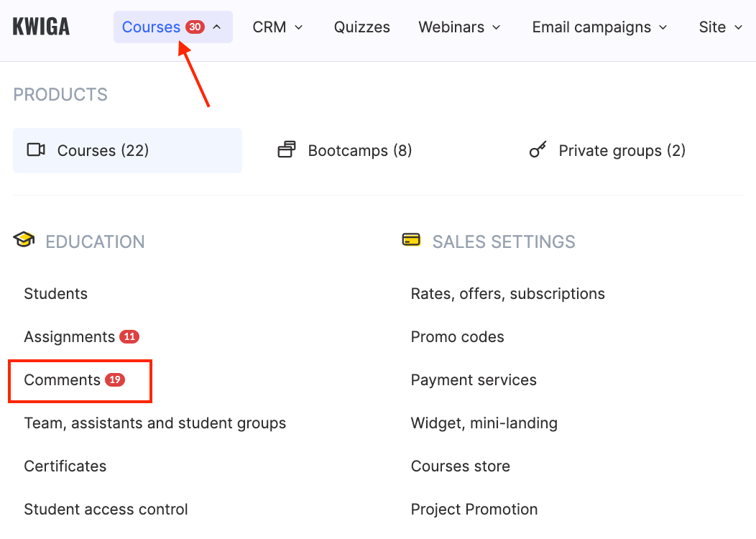Viewport: 756px width, 539px height.
Task: Click the KWIGA logo
Action: [x=41, y=27]
